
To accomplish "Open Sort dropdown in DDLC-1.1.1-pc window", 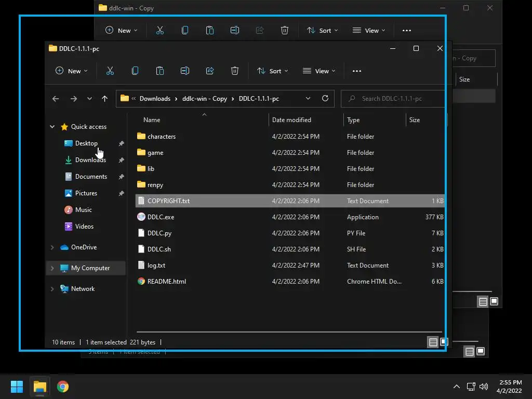I will click(272, 71).
